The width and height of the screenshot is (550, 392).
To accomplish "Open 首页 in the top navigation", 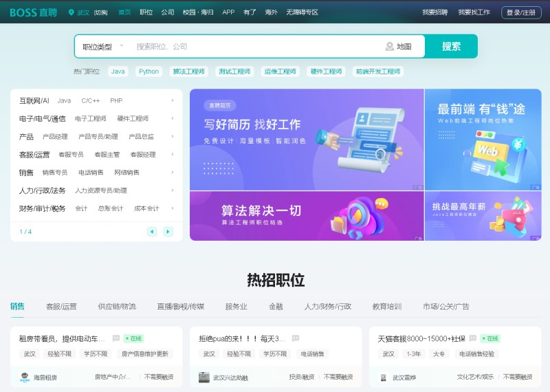I will [124, 12].
